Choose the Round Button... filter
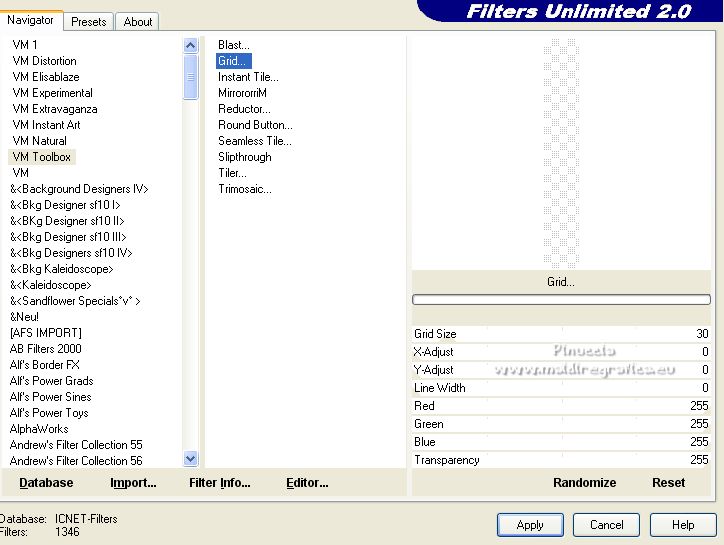 [x=255, y=125]
